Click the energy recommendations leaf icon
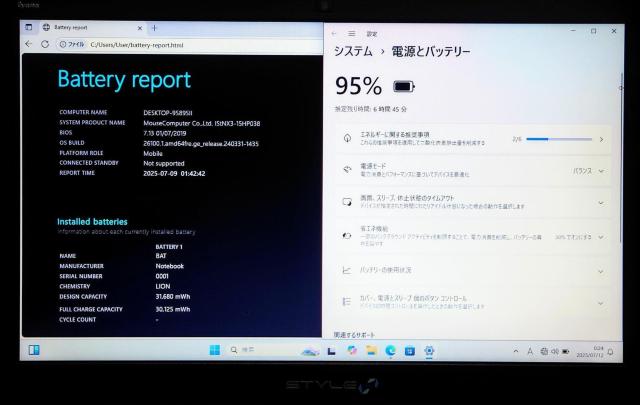The height and width of the screenshot is (405, 640). click(x=347, y=138)
